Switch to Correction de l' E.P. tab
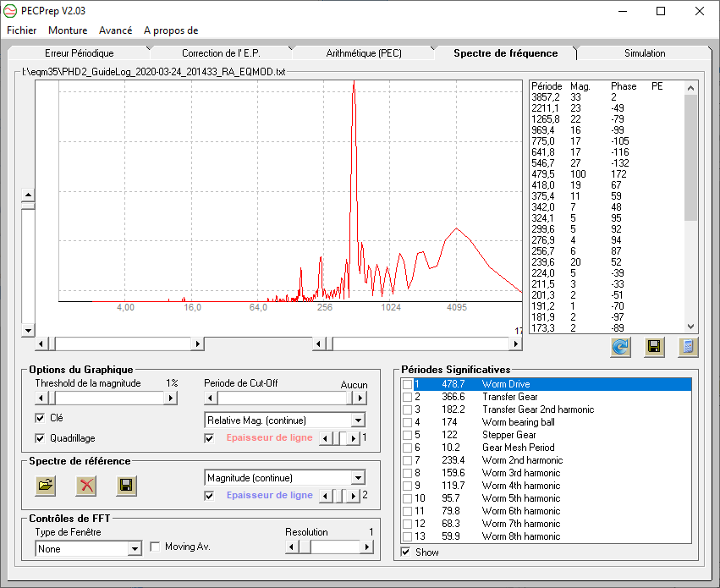Screen dimensions: 720x588 coord(221,53)
